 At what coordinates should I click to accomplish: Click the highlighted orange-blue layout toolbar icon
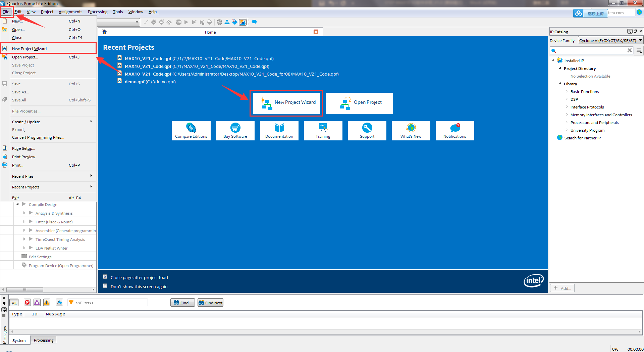243,22
